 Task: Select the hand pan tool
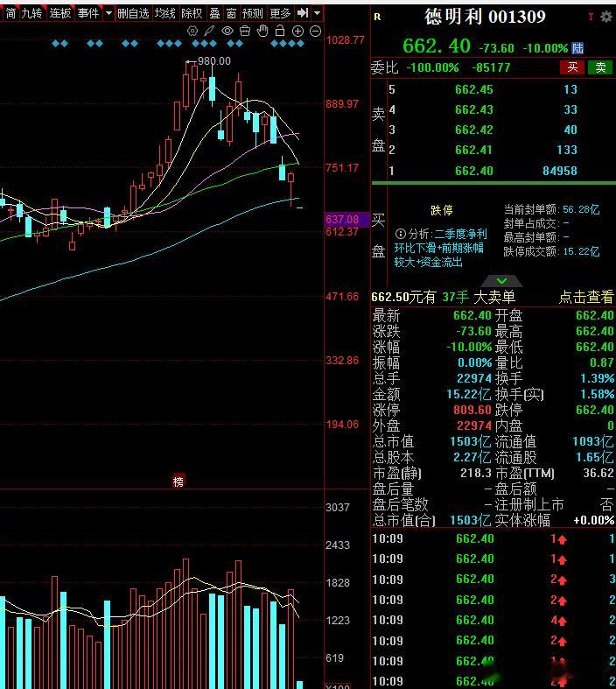pyautogui.click(x=262, y=31)
